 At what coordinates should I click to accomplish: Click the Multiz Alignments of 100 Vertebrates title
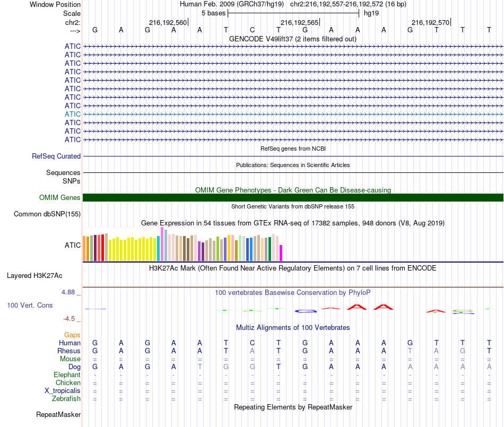point(293,328)
